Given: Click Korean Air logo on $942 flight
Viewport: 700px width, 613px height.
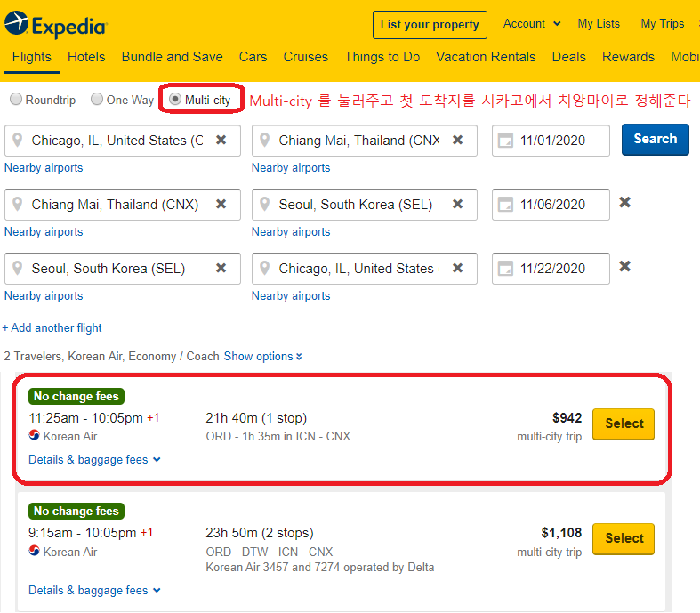Looking at the screenshot, I should (35, 435).
